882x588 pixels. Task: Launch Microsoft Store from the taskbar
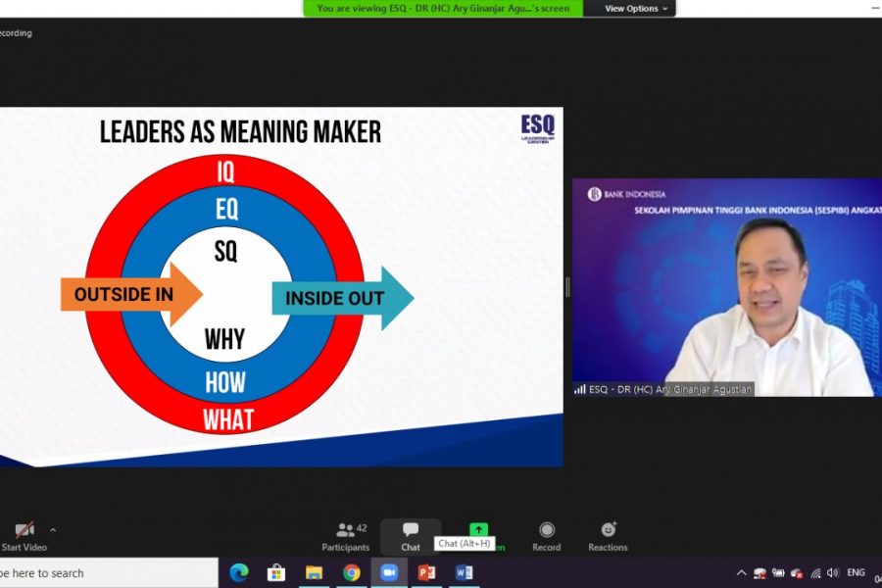click(x=276, y=572)
